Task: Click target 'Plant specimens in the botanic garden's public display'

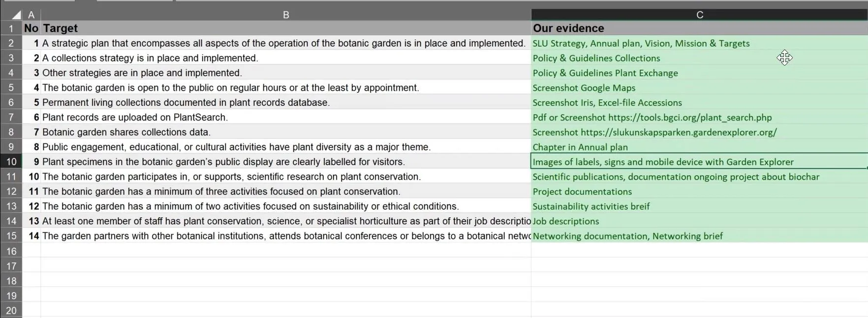Action: tap(286, 161)
